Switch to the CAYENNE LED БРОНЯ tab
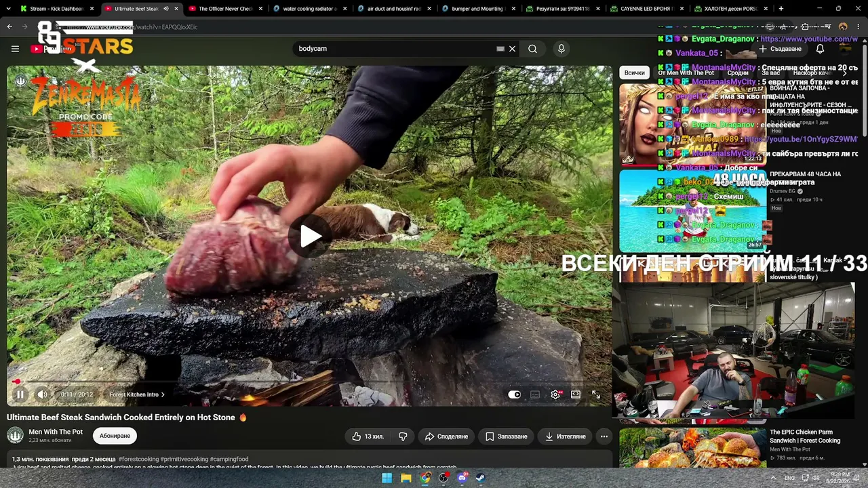 click(x=646, y=9)
